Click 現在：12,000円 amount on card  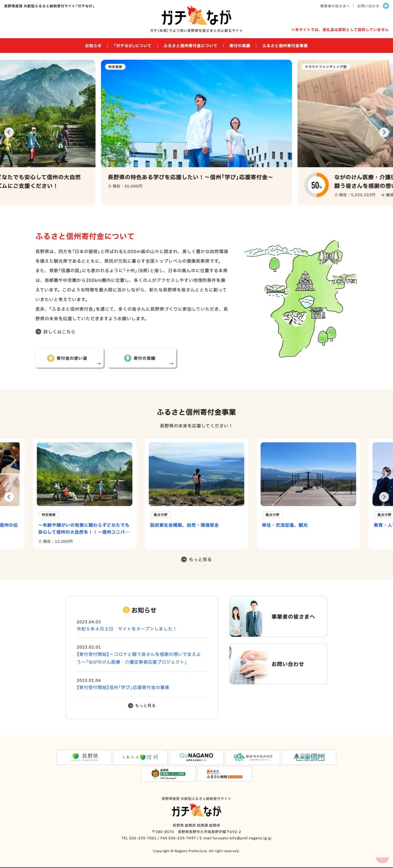click(x=58, y=541)
